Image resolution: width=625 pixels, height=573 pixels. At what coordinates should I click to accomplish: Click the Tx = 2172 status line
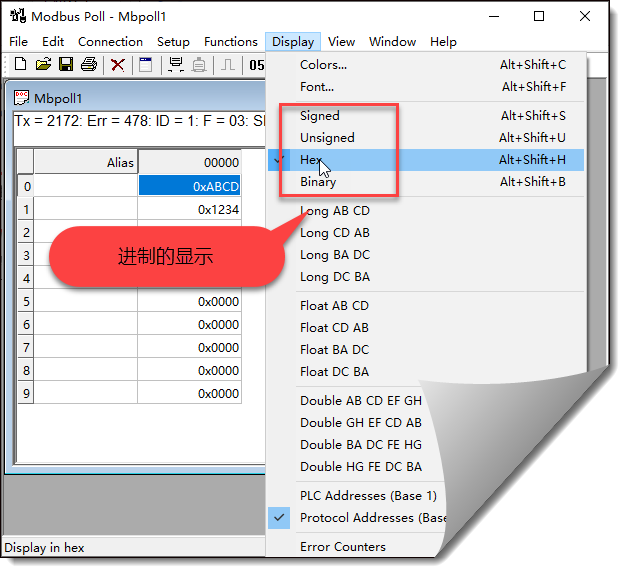click(139, 121)
